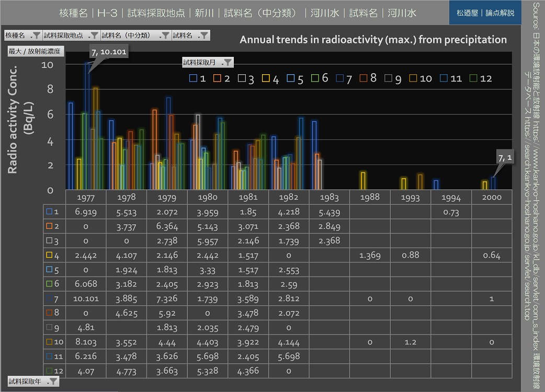545x392 pixels.
Task: Click table value 5.439 under 1983
Action: (329, 212)
